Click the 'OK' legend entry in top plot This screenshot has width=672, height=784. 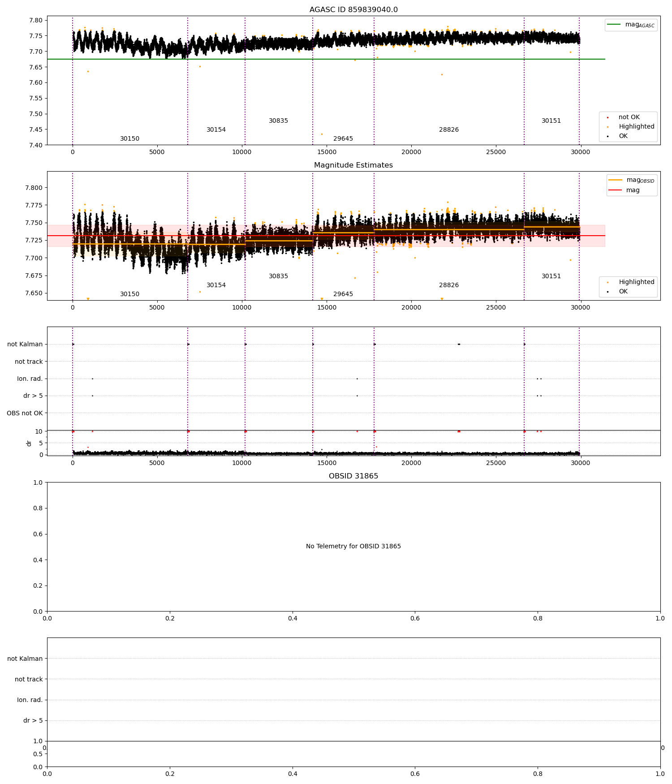coord(623,136)
